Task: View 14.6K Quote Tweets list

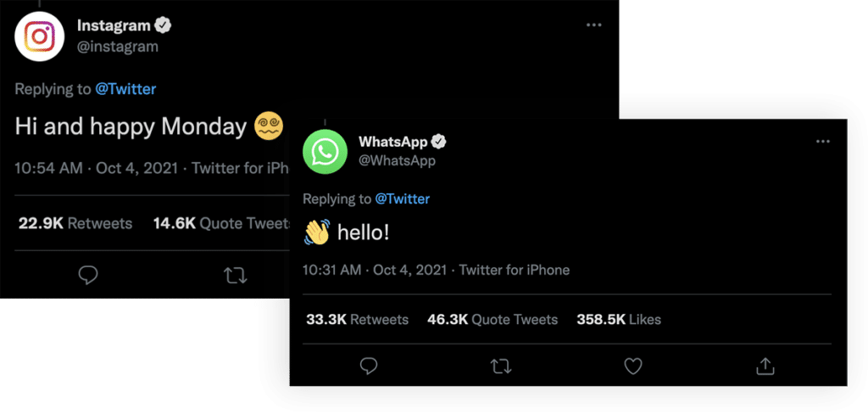Action: (220, 224)
